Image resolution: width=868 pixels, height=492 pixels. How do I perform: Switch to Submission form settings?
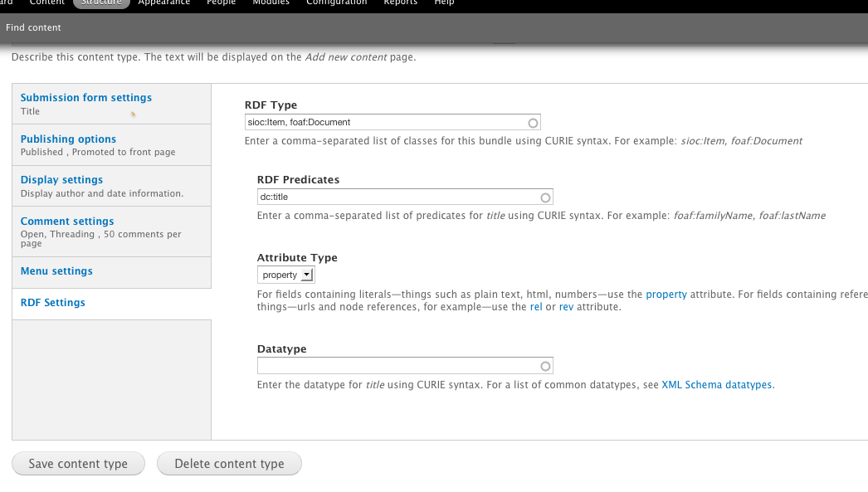point(85,97)
